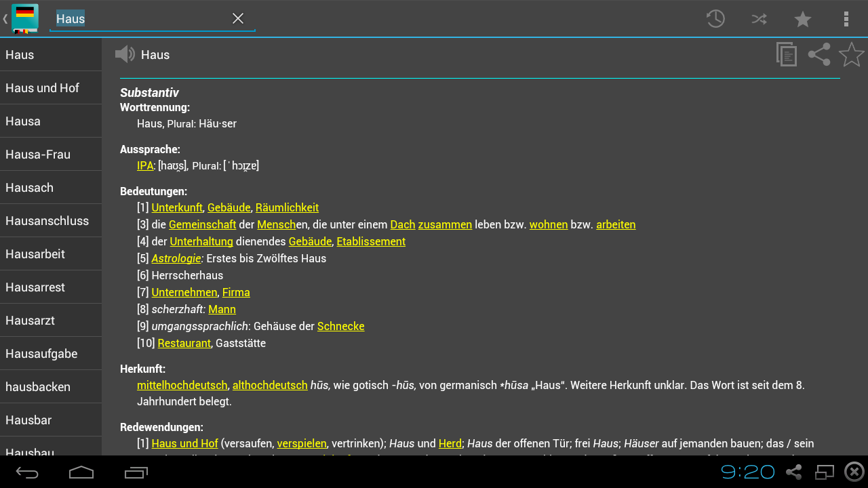Open the Astrologie link in meaning five

(176, 258)
